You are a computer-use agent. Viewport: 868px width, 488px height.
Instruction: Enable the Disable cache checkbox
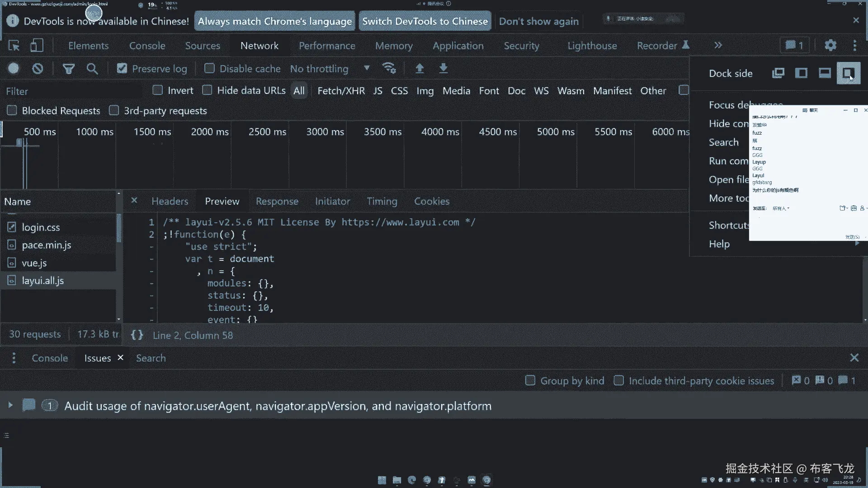(209, 68)
